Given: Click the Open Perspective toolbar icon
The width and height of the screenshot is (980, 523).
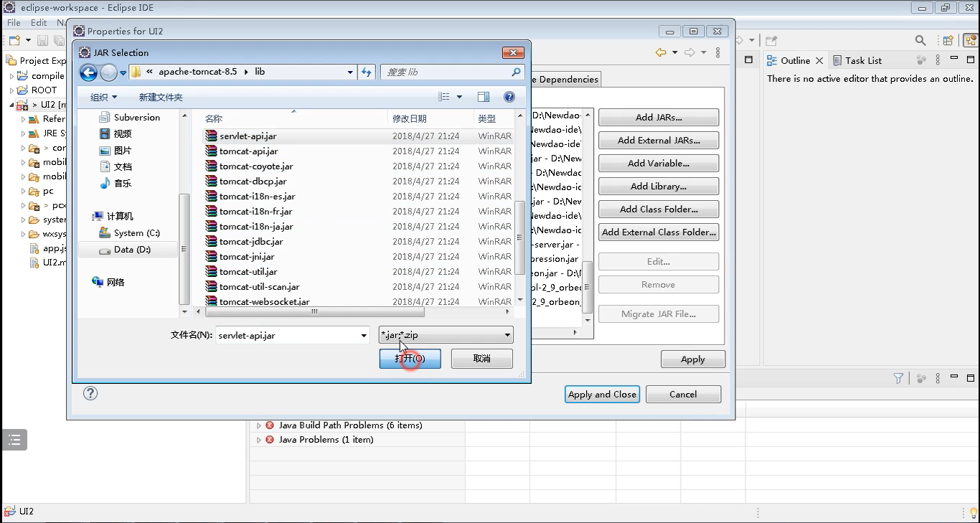Looking at the screenshot, I should 948,41.
